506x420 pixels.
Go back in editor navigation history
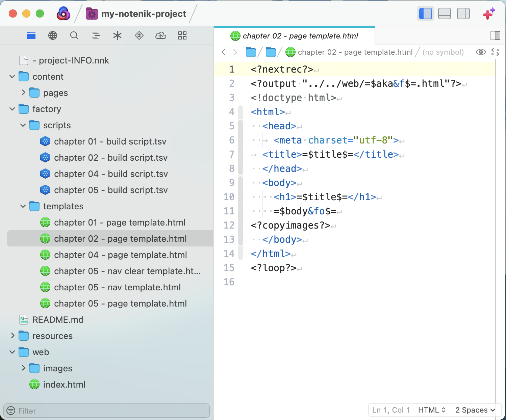pos(223,52)
